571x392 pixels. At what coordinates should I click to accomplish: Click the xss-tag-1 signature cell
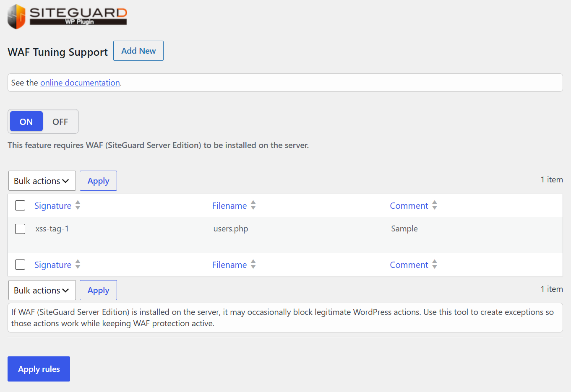(52, 228)
